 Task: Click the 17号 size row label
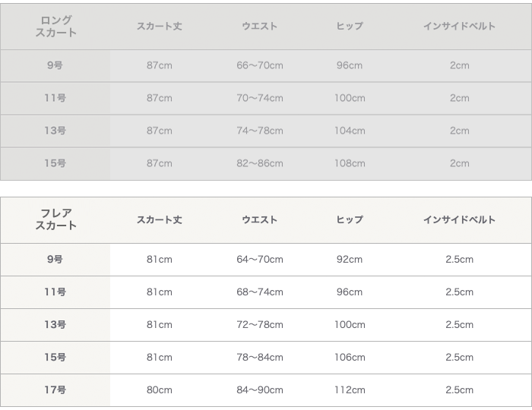pyautogui.click(x=55, y=390)
